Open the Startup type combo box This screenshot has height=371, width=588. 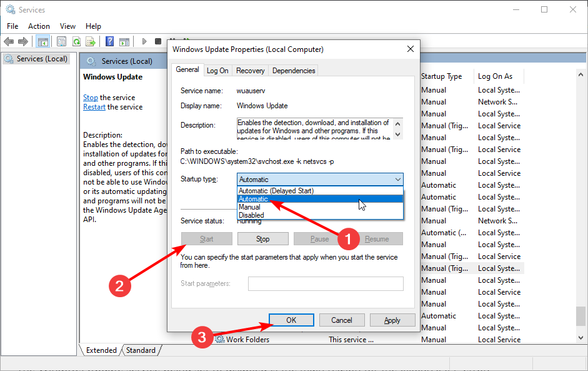click(320, 180)
